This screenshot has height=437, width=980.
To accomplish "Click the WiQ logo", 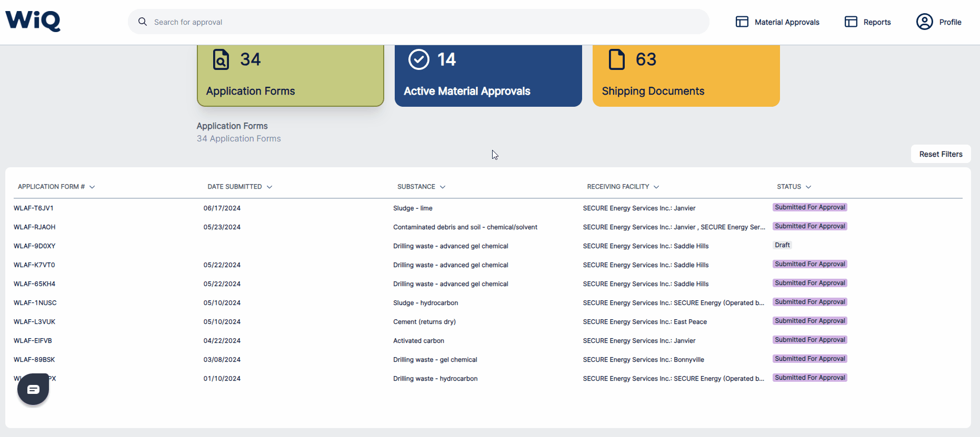I will pyautogui.click(x=33, y=21).
